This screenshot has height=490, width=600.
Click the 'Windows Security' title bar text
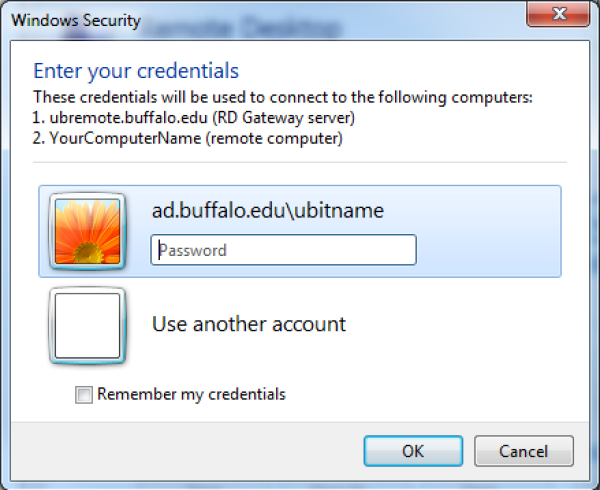coord(77,20)
